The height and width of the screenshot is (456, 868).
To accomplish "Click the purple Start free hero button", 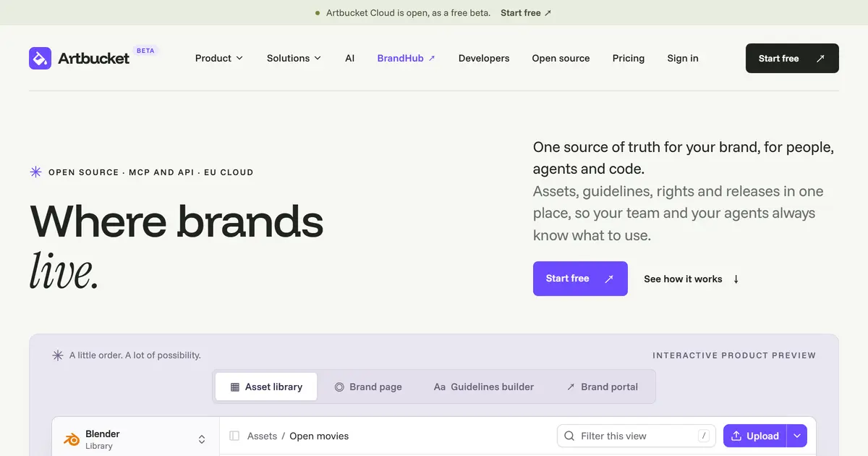I will tap(580, 279).
